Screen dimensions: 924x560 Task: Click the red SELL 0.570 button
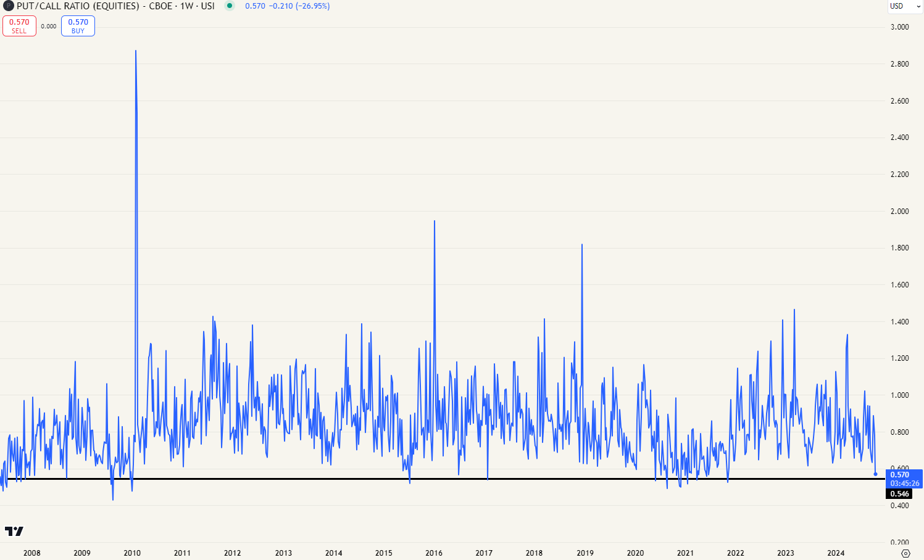pyautogui.click(x=19, y=26)
